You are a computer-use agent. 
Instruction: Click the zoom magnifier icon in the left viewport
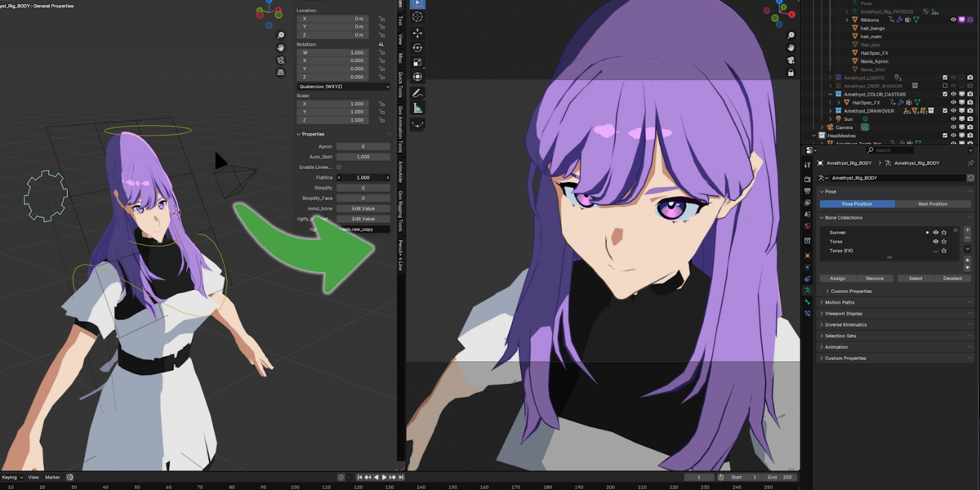click(x=281, y=35)
